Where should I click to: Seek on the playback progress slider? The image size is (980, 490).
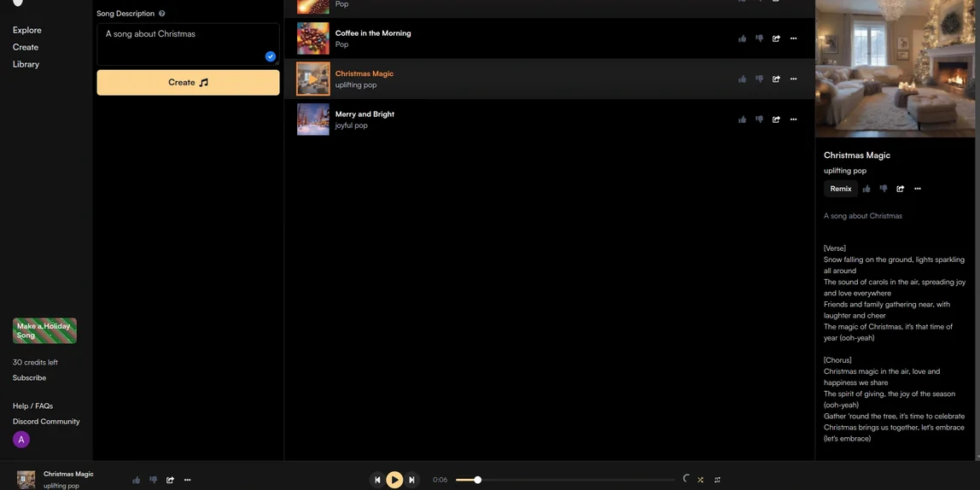565,480
